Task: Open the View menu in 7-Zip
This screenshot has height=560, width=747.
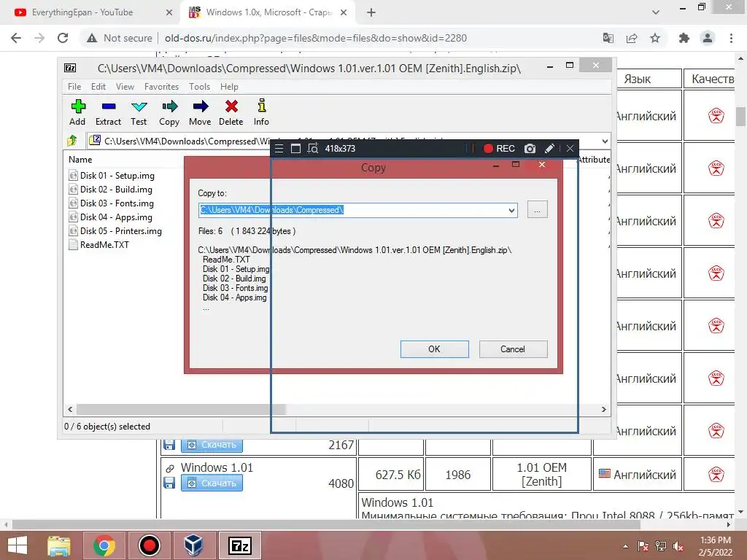Action: pyautogui.click(x=125, y=87)
